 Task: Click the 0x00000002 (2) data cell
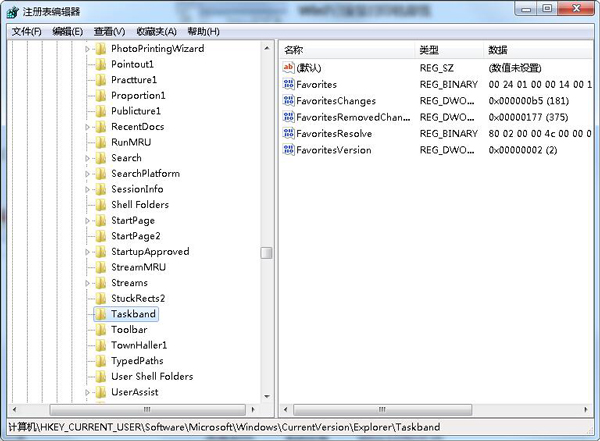(x=523, y=150)
